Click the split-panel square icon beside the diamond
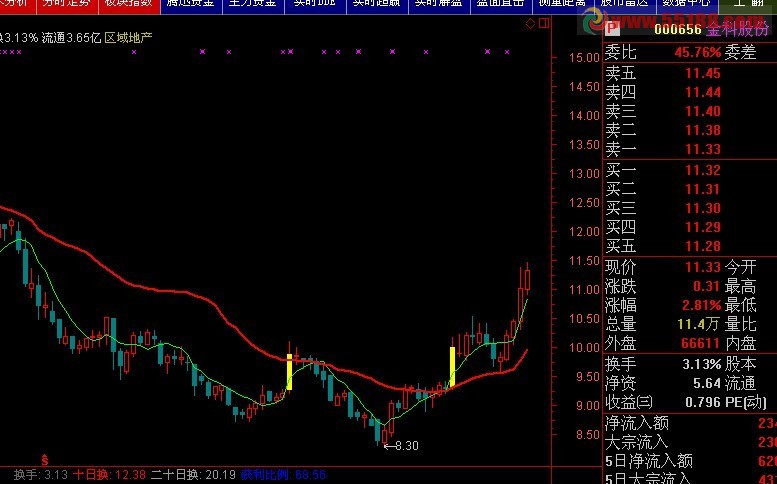The height and width of the screenshot is (484, 777). (x=545, y=23)
